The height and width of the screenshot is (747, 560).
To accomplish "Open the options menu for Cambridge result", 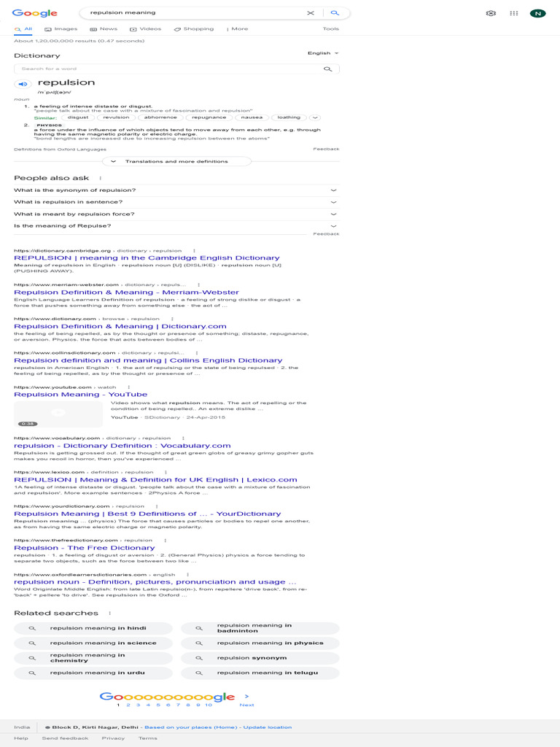I will [194, 251].
